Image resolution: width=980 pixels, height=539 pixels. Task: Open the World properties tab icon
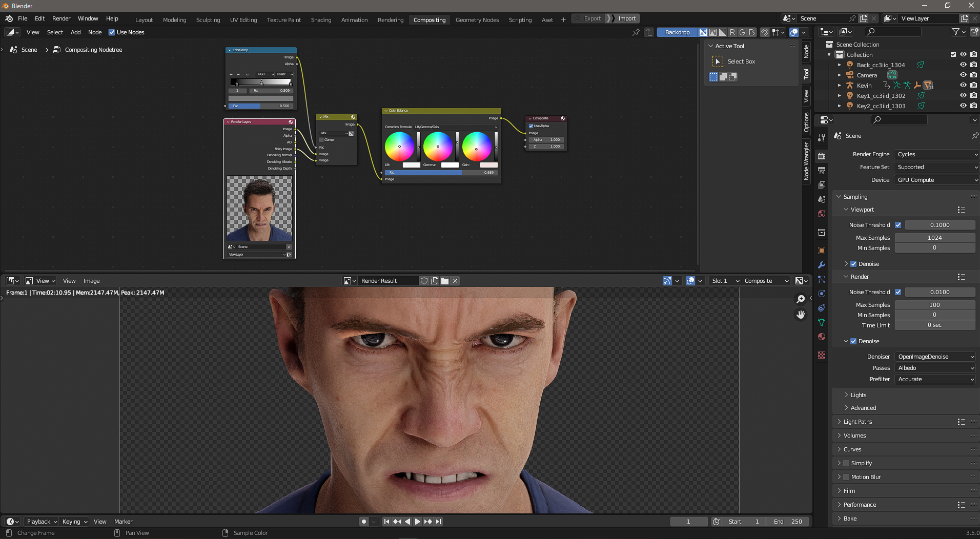[822, 214]
